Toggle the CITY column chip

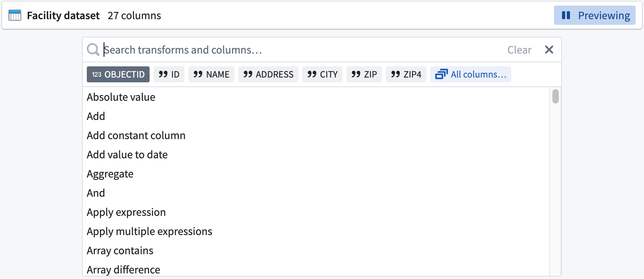point(322,74)
